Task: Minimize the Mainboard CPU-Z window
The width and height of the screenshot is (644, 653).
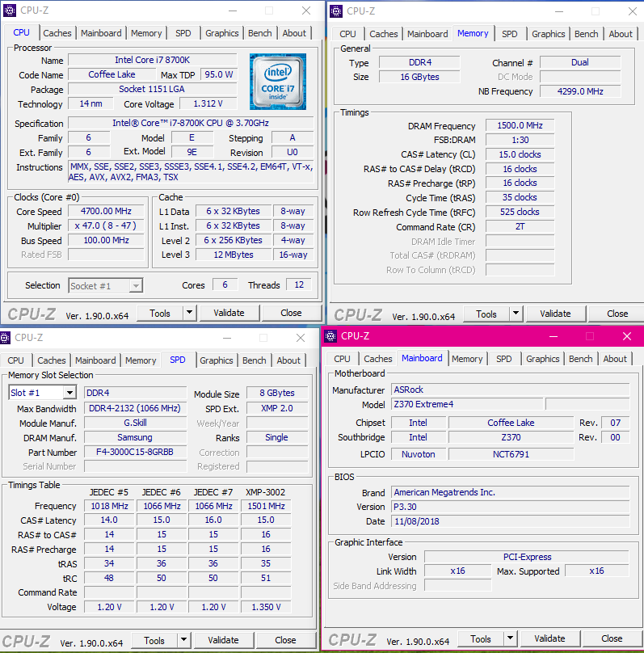Action: pos(554,336)
